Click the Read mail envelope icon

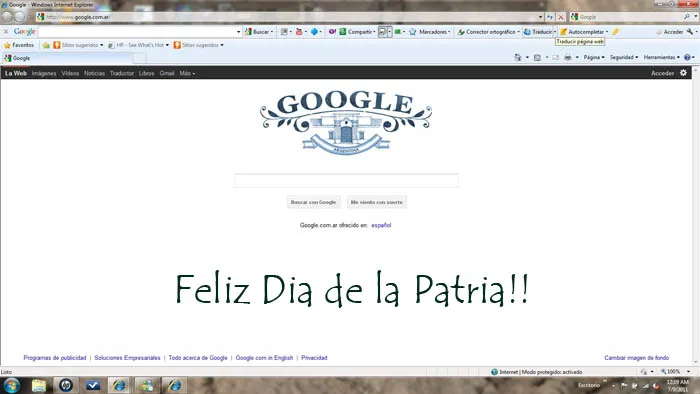[x=555, y=57]
